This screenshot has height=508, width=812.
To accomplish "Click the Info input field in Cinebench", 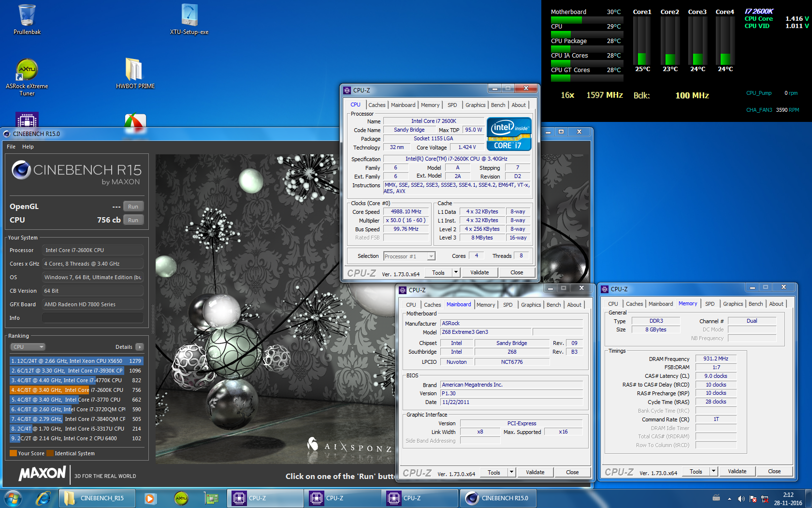I will (x=92, y=318).
